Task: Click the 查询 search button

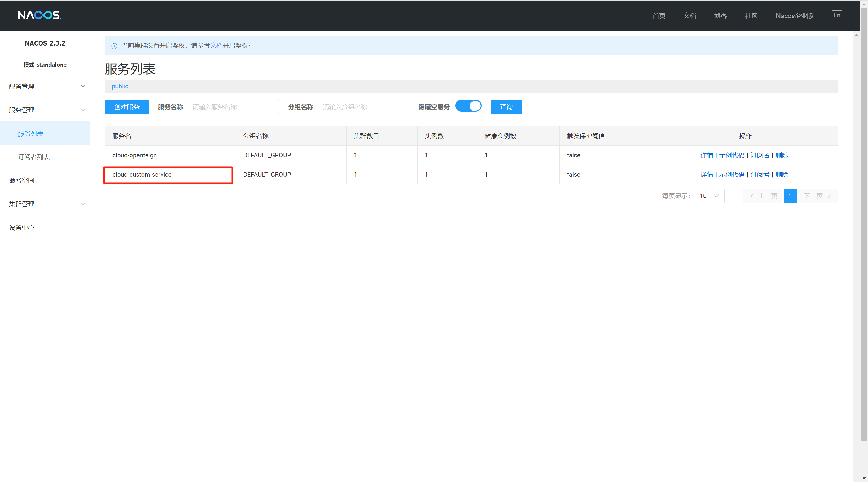Action: [x=506, y=107]
